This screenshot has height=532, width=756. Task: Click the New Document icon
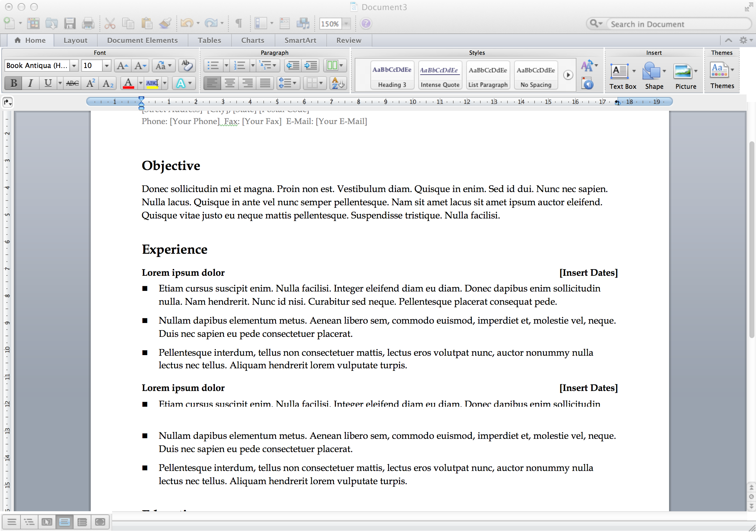tap(9, 23)
